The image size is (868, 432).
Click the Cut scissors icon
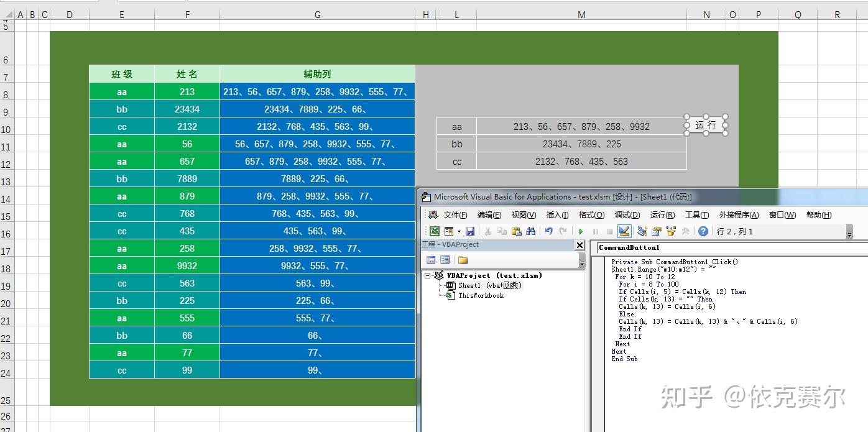coord(488,231)
